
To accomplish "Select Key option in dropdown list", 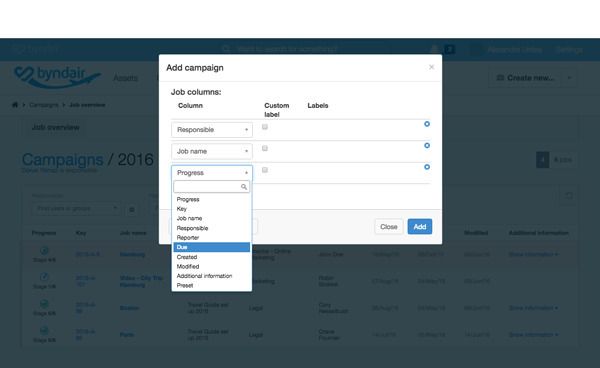I will coord(212,209).
